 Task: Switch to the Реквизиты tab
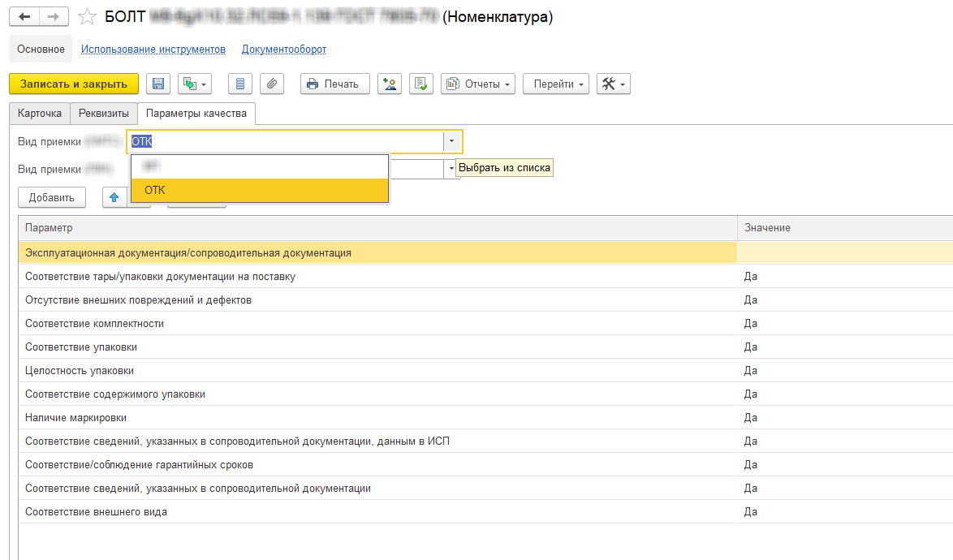pos(104,114)
